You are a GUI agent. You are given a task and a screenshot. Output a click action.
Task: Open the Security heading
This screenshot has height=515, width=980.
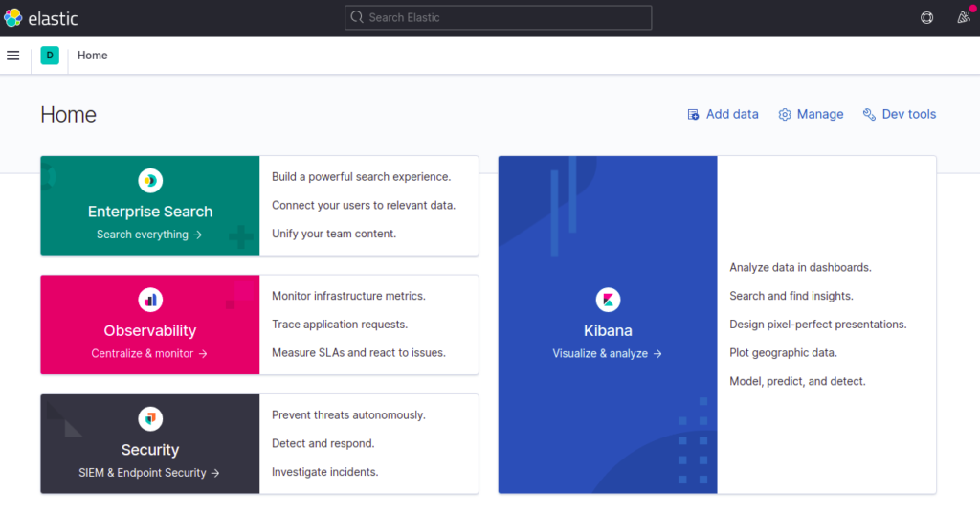click(150, 449)
